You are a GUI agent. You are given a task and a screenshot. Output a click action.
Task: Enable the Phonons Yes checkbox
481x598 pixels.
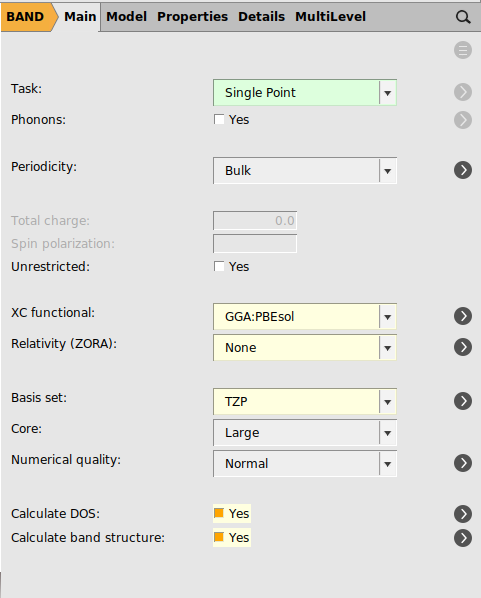pos(219,119)
